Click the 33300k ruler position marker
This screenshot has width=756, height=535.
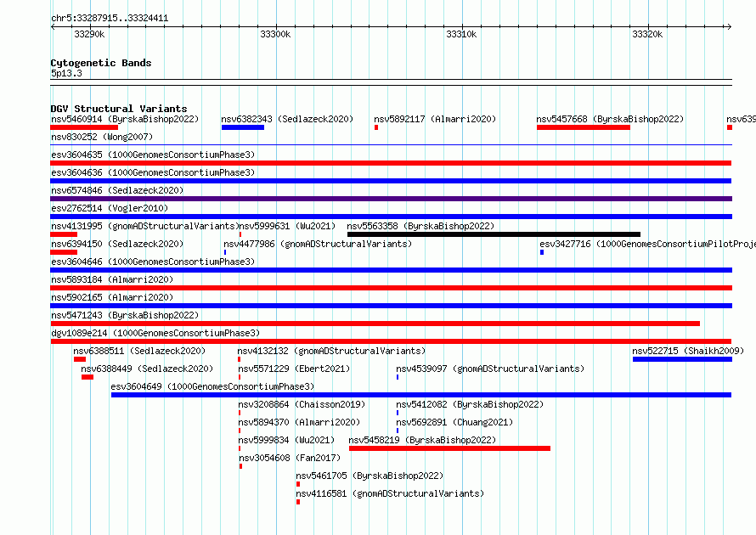tap(275, 34)
